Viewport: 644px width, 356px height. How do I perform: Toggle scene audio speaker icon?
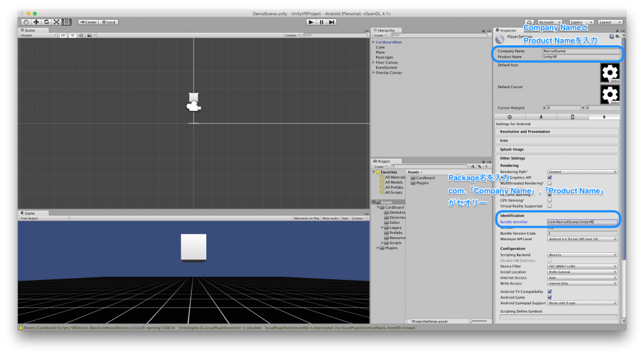pos(81,35)
